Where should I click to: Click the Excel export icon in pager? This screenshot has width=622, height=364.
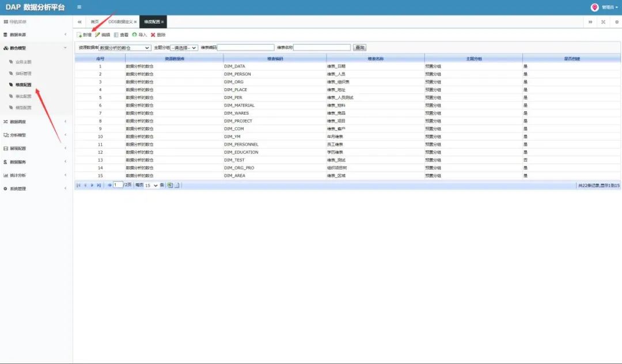170,185
